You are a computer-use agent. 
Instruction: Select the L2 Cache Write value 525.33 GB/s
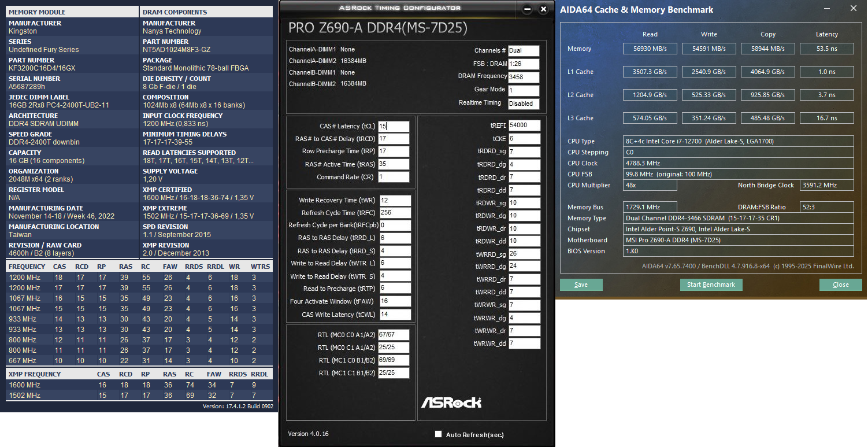[709, 95]
